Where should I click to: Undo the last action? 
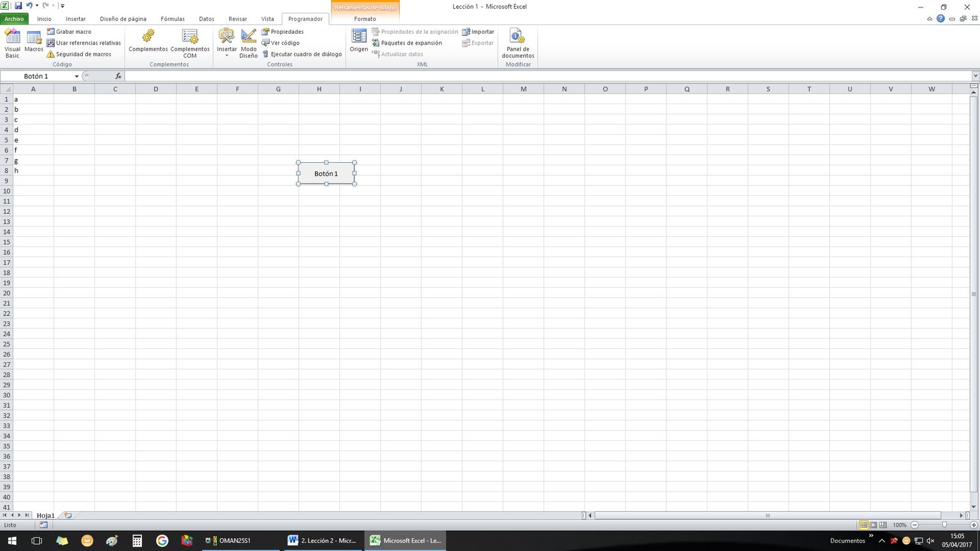[29, 6]
